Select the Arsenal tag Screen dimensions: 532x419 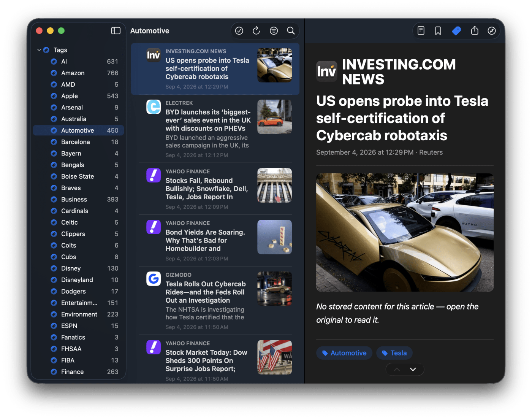coord(79,108)
